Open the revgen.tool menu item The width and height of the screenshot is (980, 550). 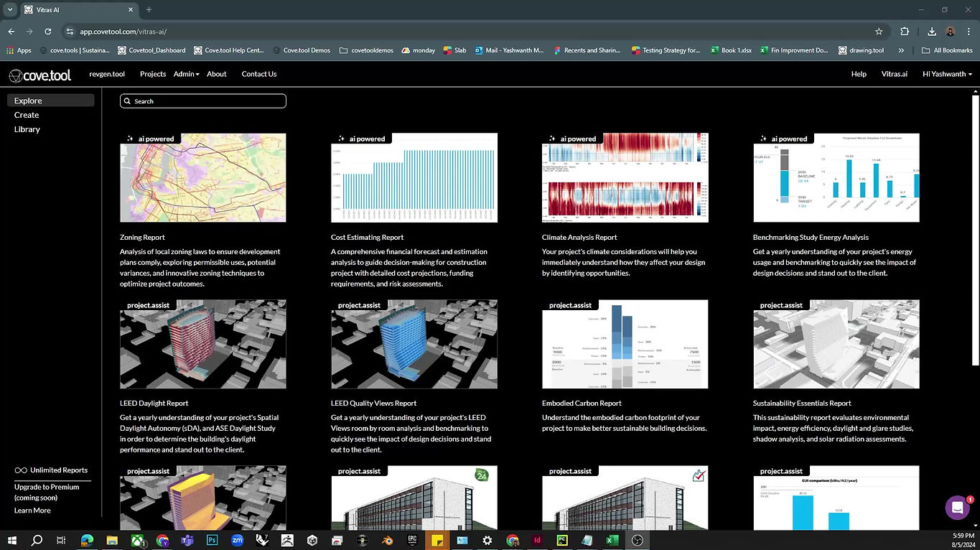point(107,74)
